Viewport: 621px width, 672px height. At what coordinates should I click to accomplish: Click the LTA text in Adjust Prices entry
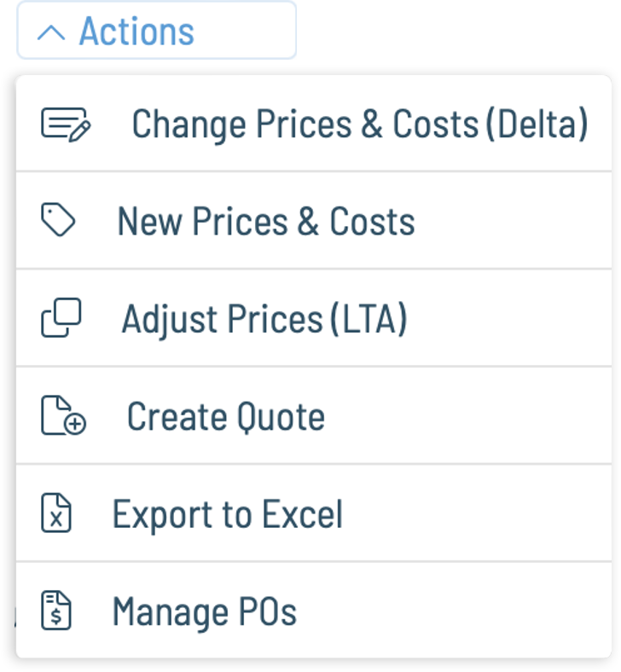(x=369, y=319)
